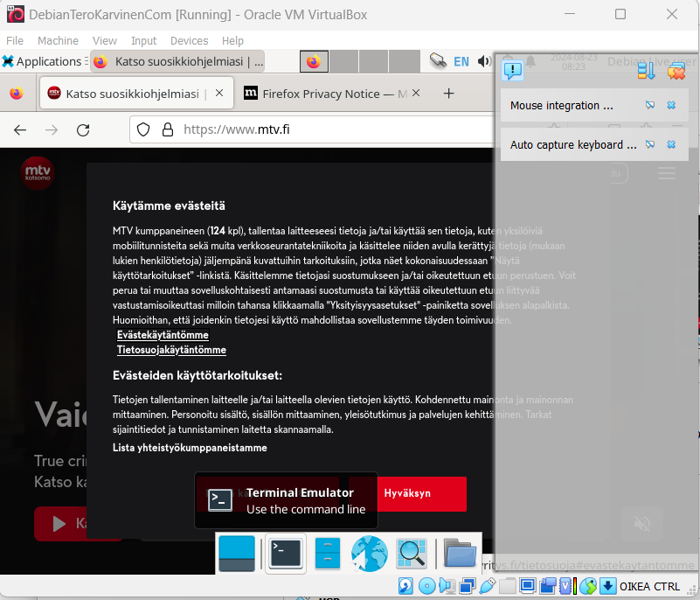The image size is (700, 600).
Task: Open the EN keyboard layout selector
Action: (461, 61)
